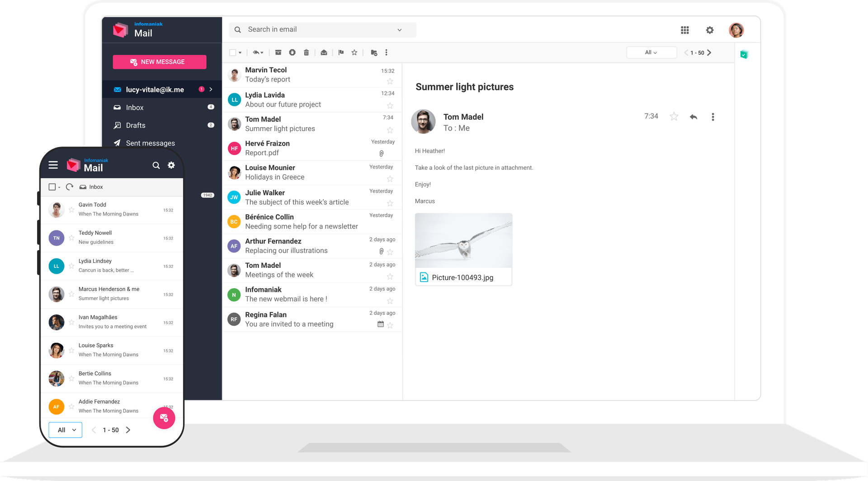Expand search options chevron in search bar
Viewport: 868px width, 481px height.
click(x=400, y=30)
